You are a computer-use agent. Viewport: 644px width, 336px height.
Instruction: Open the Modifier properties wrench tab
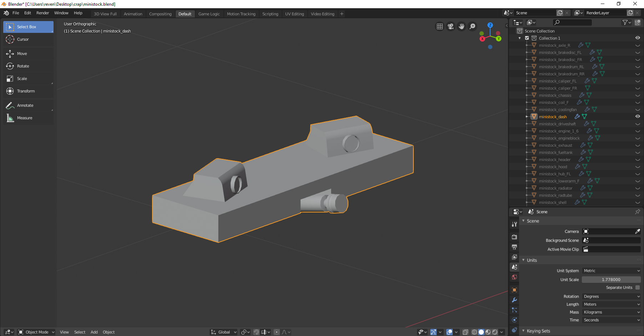click(x=514, y=300)
